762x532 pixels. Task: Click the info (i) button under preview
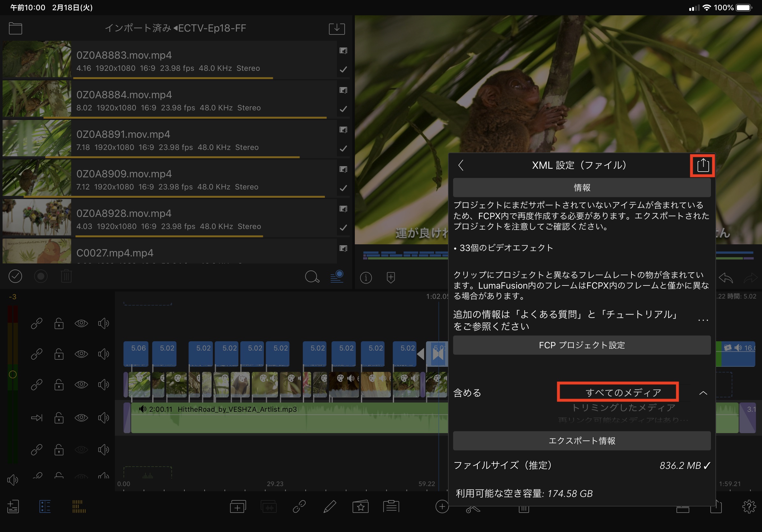tap(366, 277)
